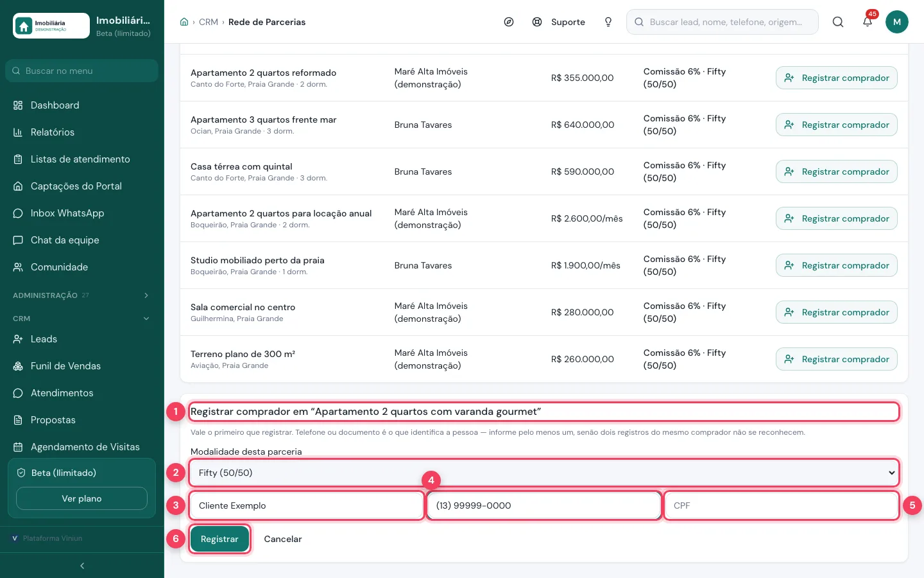Image resolution: width=924 pixels, height=578 pixels.
Task: Click the phone number field
Action: [544, 505]
